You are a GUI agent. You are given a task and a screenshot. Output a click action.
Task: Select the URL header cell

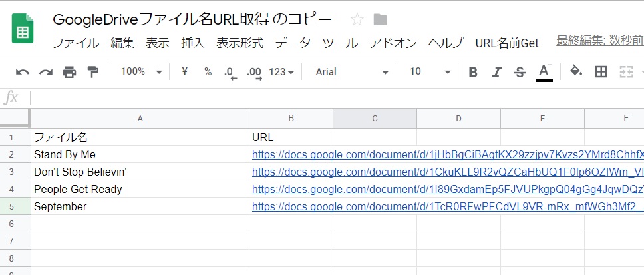click(291, 137)
